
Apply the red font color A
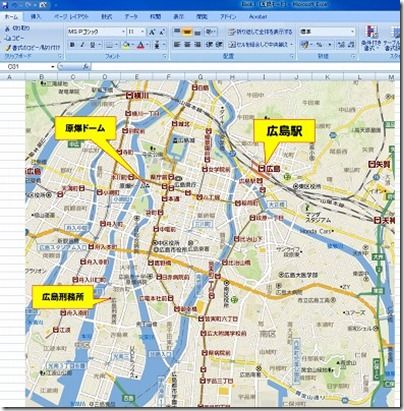[141, 45]
